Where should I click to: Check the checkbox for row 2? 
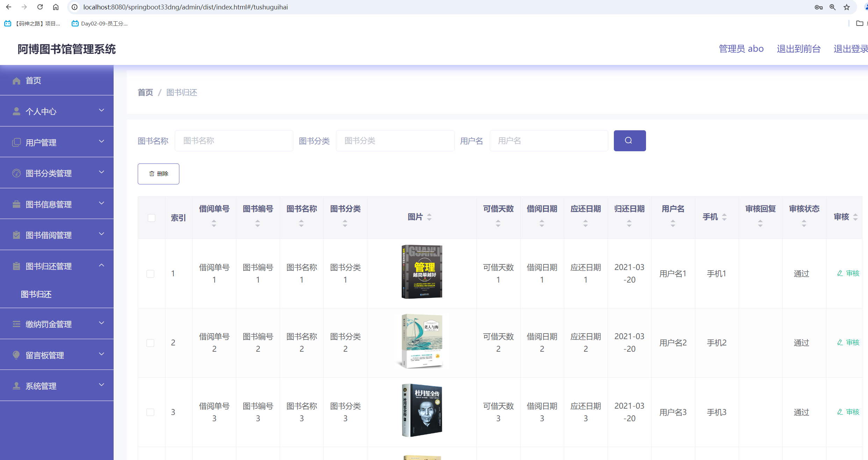click(151, 343)
